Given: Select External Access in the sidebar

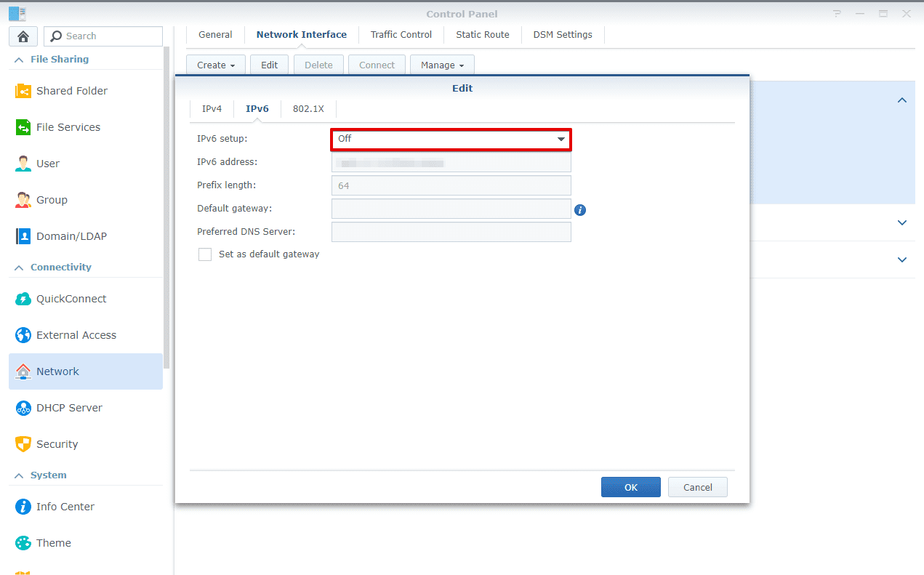Looking at the screenshot, I should click(76, 334).
